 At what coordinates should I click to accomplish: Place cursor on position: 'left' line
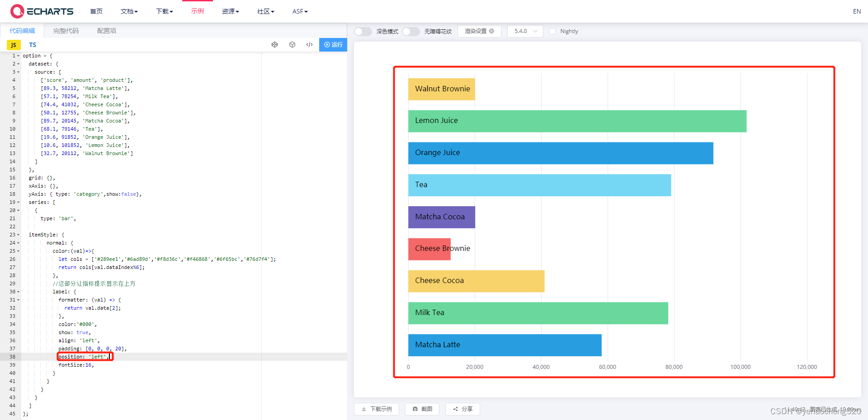tap(85, 357)
